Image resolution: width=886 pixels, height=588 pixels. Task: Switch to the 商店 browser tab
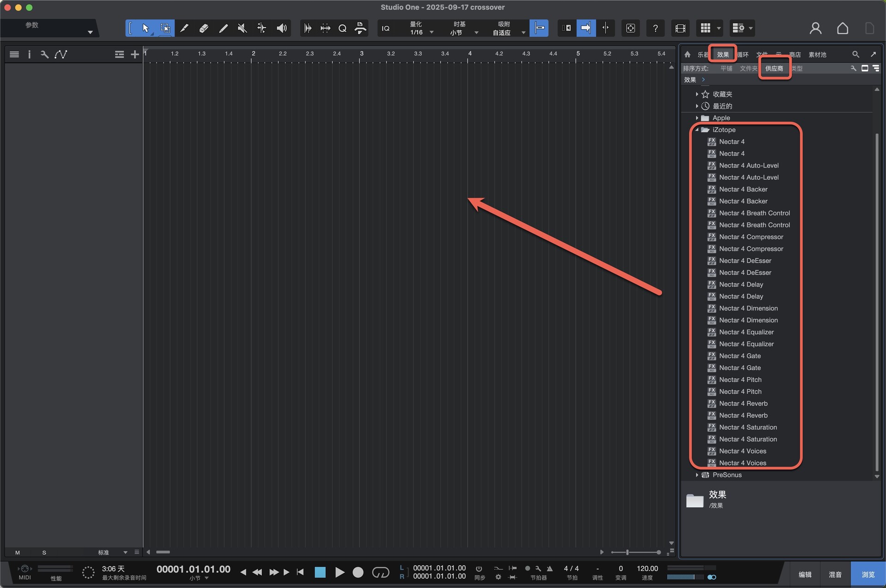795,54
